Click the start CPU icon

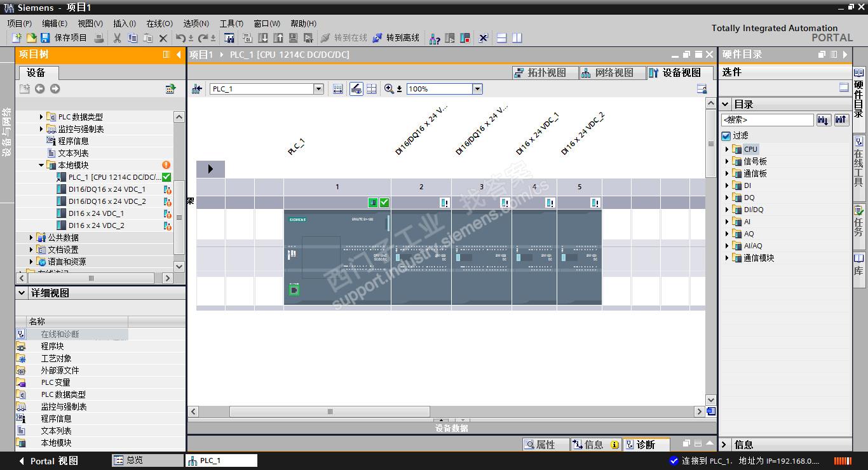click(x=450, y=38)
